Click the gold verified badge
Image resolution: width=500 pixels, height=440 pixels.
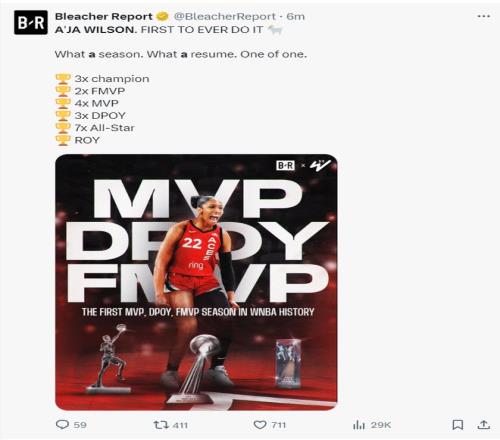click(x=163, y=16)
